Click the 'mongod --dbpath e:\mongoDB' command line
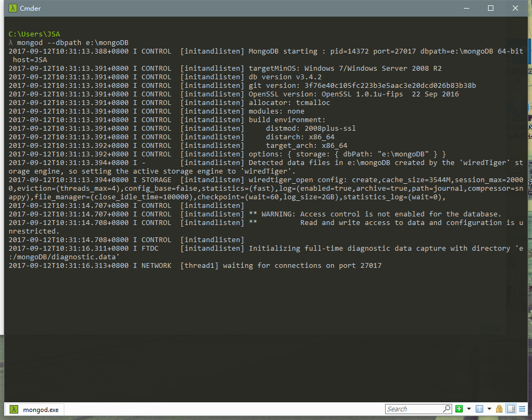This screenshot has height=420, width=532. click(72, 43)
